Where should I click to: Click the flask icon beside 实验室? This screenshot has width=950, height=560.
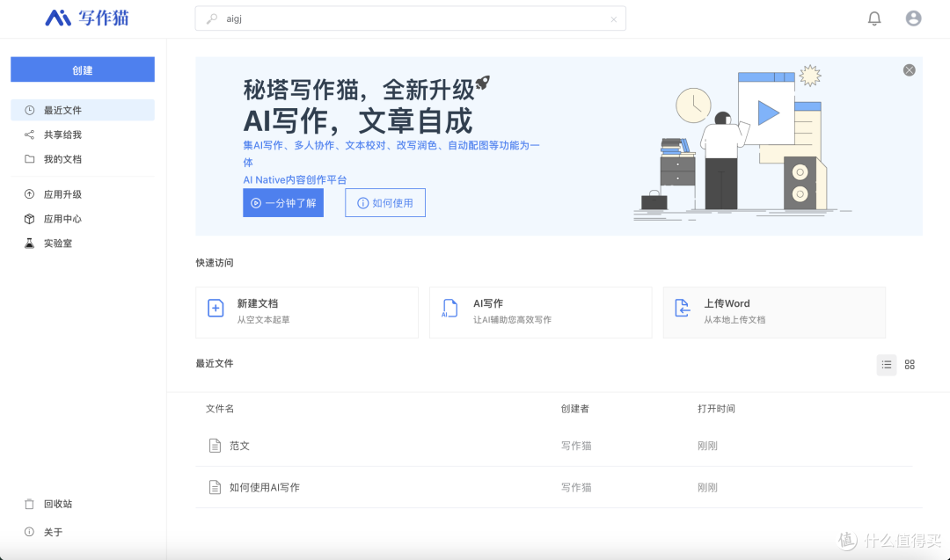[29, 244]
